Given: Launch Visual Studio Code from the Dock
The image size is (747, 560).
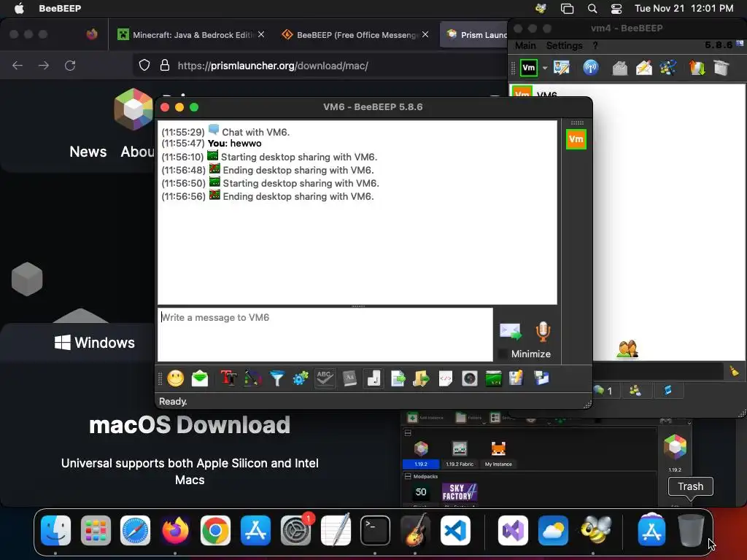Looking at the screenshot, I should coord(455,530).
